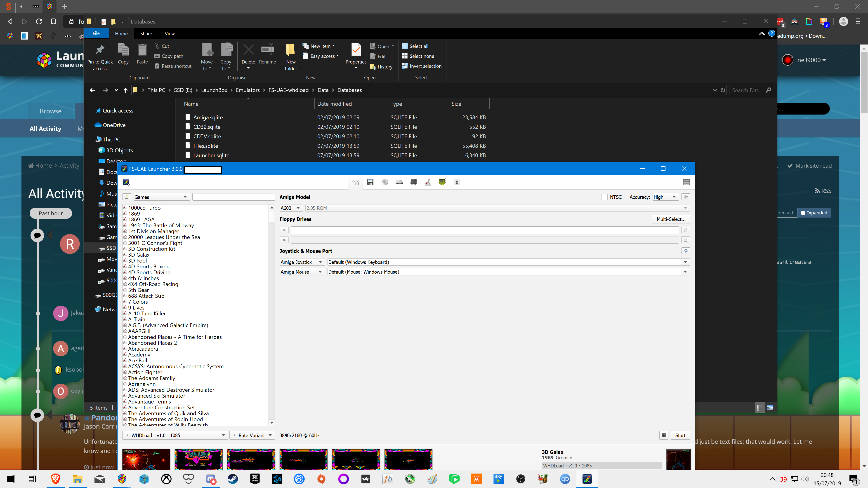Click the FS-UAE logo icon in launcher toolbar
Screen dimensions: 868x488
tap(126, 182)
